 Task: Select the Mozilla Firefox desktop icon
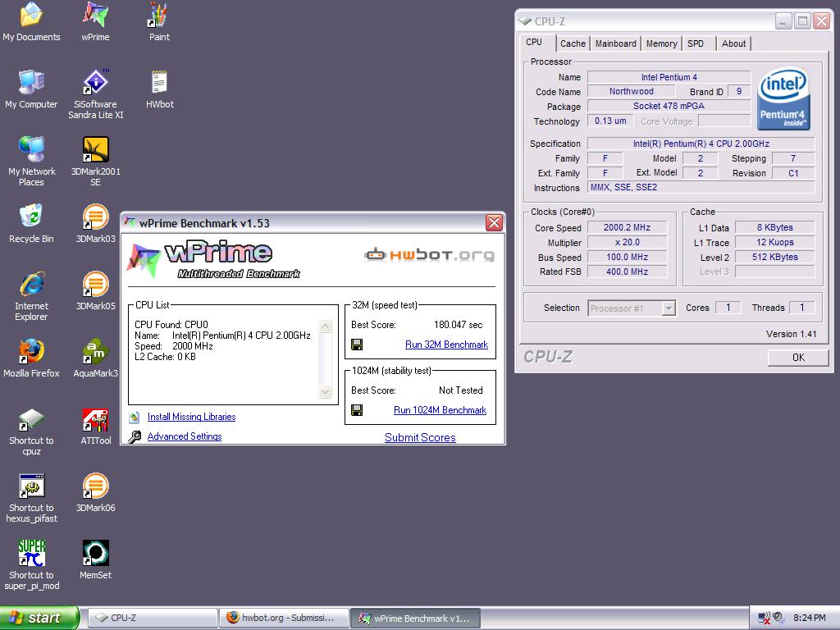(x=31, y=358)
